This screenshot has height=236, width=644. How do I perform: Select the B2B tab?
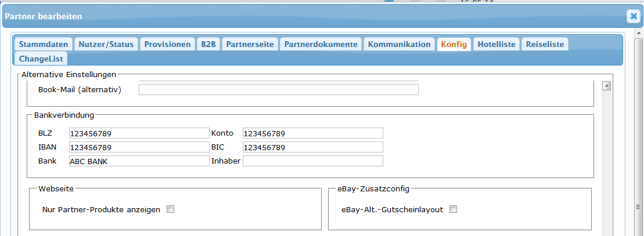(x=208, y=44)
